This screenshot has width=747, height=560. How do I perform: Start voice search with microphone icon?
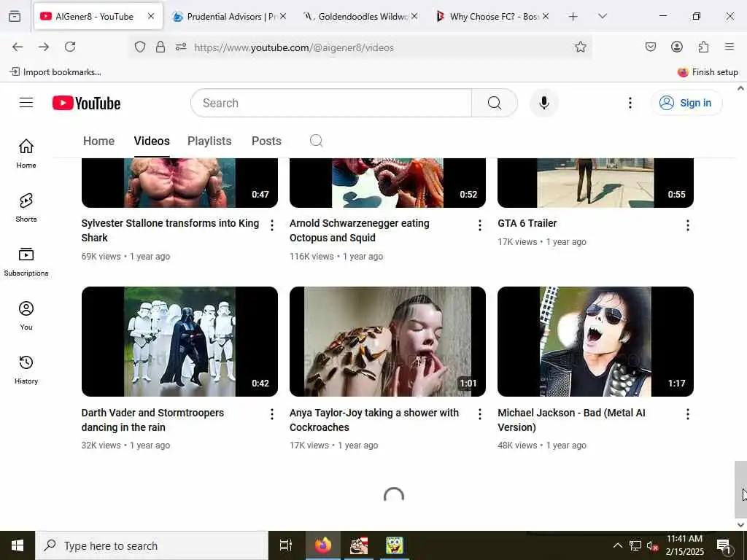(543, 103)
